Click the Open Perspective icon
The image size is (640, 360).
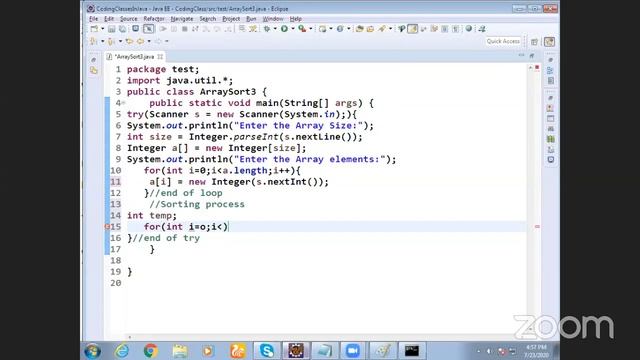pyautogui.click(x=534, y=42)
